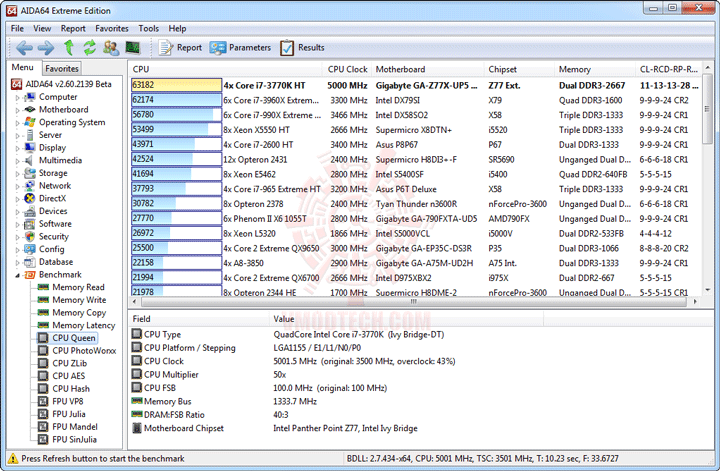Viewport: 720px width, 471px height.
Task: Select the 12x Opteron 2431 row
Action: (x=416, y=159)
